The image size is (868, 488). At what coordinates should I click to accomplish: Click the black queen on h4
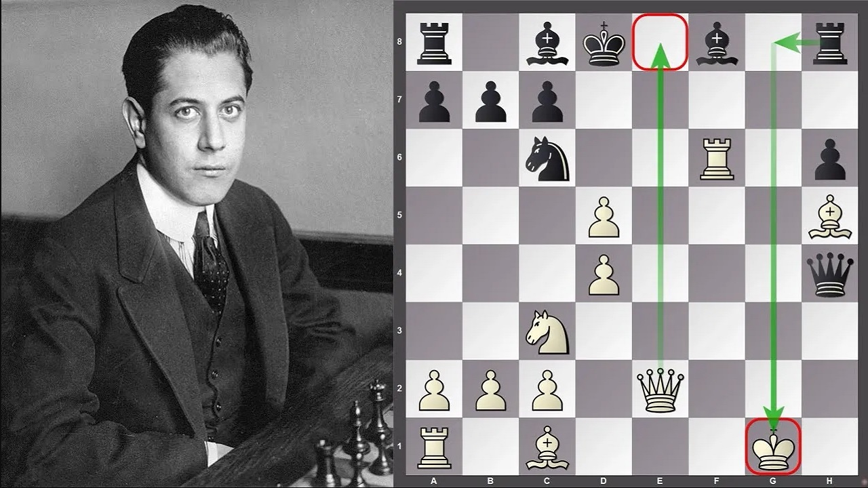coord(831,272)
